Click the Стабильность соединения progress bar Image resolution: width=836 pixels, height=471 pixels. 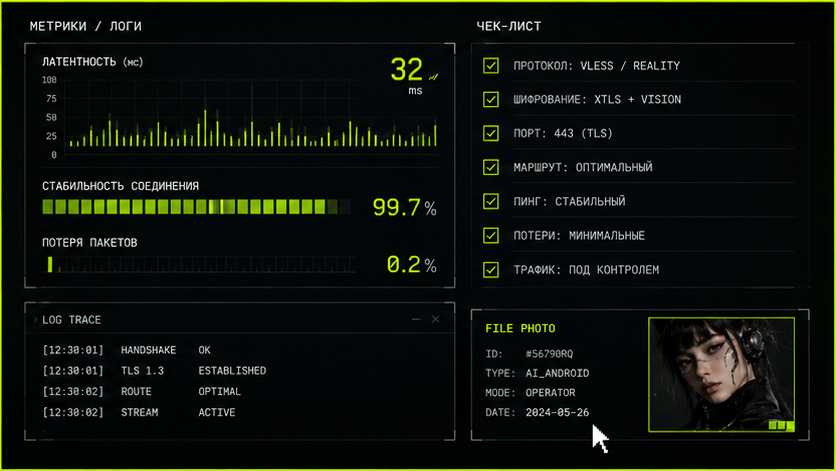196,206
